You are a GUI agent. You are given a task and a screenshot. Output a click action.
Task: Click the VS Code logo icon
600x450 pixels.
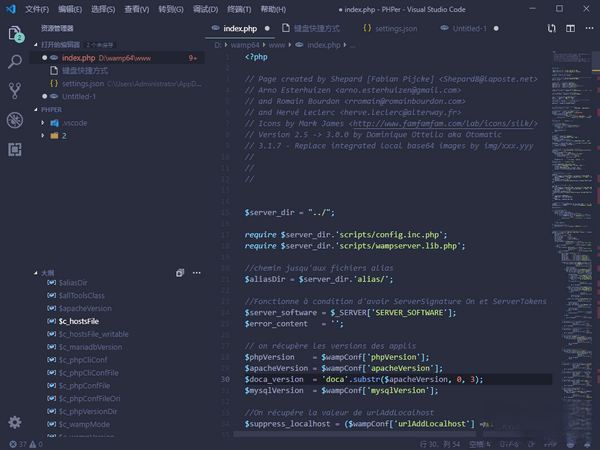pyautogui.click(x=11, y=9)
